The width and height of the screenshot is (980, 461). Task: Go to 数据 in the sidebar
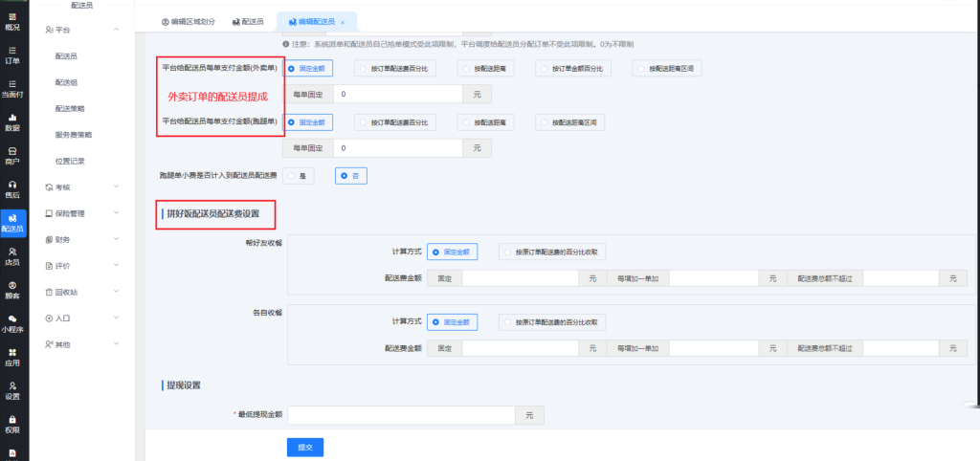pos(12,121)
